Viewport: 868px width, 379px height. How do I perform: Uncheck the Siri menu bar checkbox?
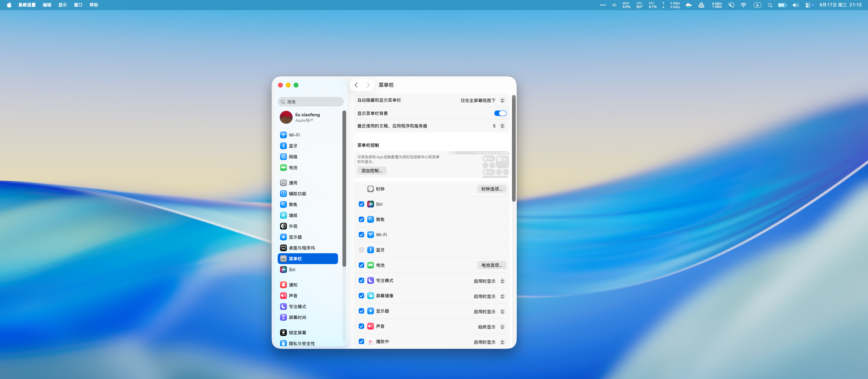coord(361,204)
